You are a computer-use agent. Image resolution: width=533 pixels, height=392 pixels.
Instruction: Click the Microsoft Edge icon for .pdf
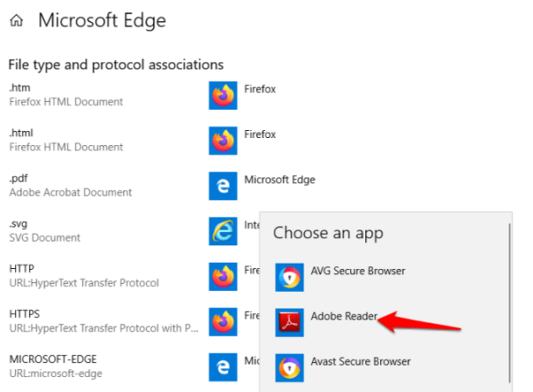tap(223, 185)
